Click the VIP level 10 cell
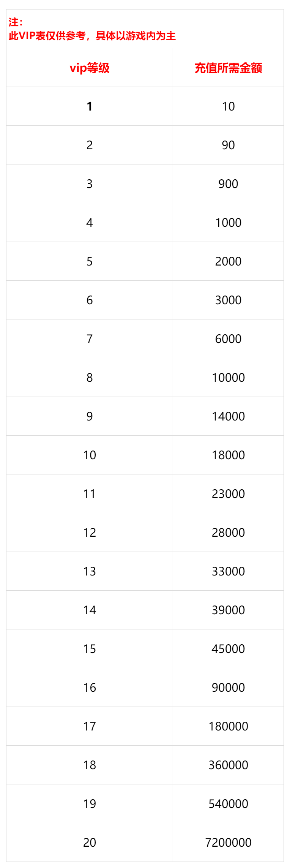 (x=89, y=455)
